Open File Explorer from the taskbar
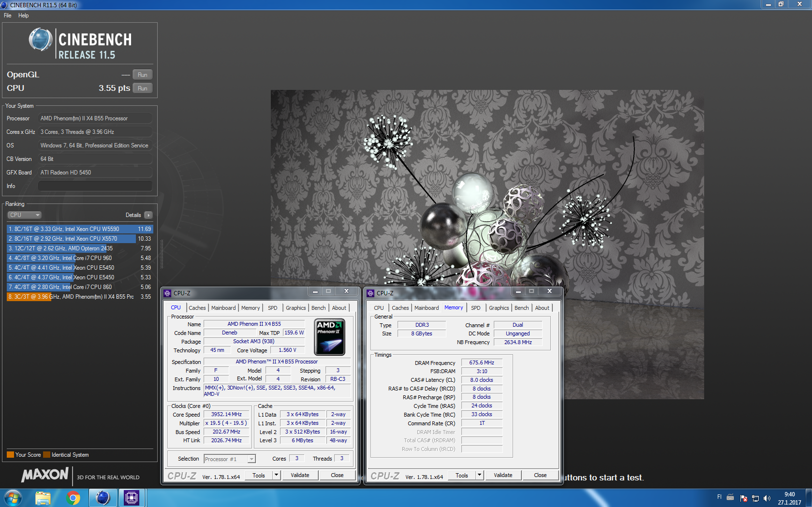Screen dimensions: 812x507 click(43, 498)
